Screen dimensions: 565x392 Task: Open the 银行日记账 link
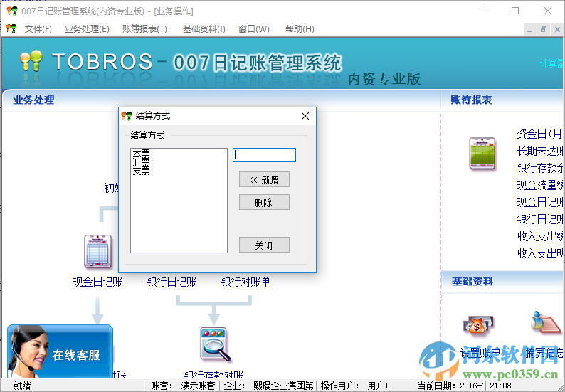pos(172,282)
